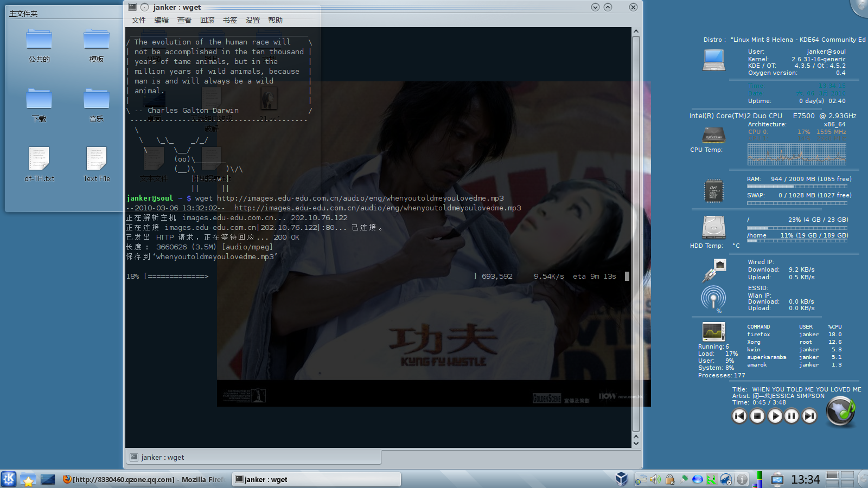The image size is (868, 488).
Task: Click the RAM chip icon in widget
Action: pyautogui.click(x=714, y=190)
